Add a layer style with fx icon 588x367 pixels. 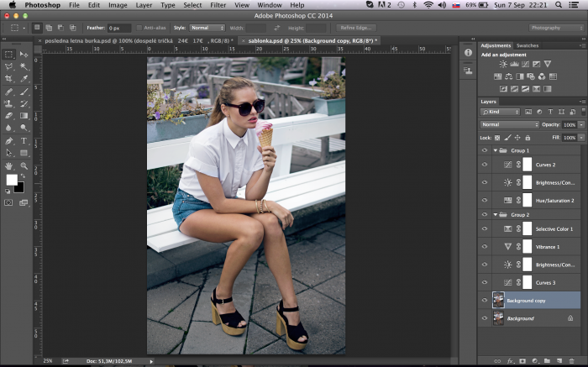coord(510,361)
